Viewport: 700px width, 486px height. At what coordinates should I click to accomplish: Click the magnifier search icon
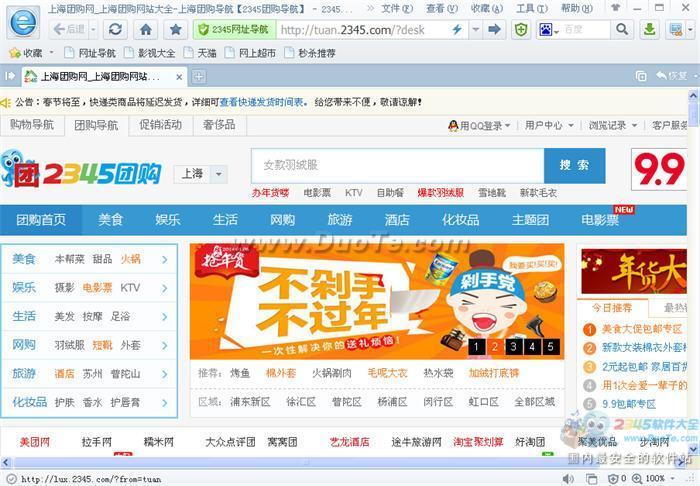(621, 29)
